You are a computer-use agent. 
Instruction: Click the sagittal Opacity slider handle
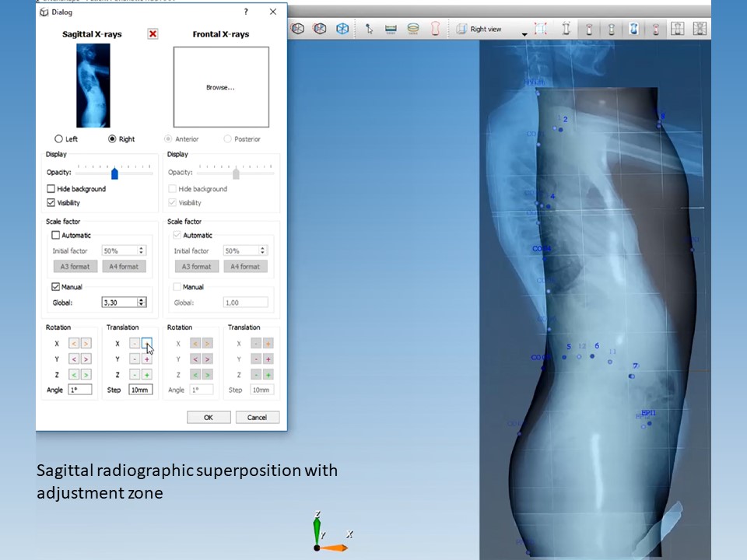pos(114,173)
